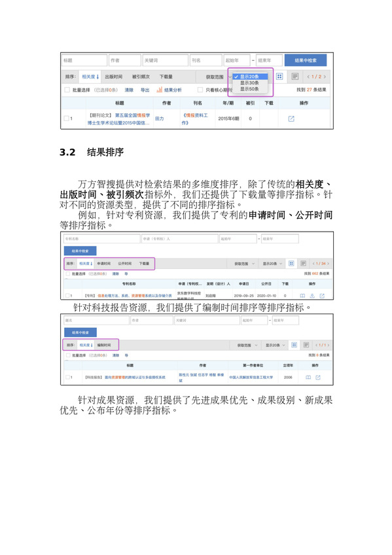
Task: Click 导出 link in journal results
Action: click(x=145, y=90)
